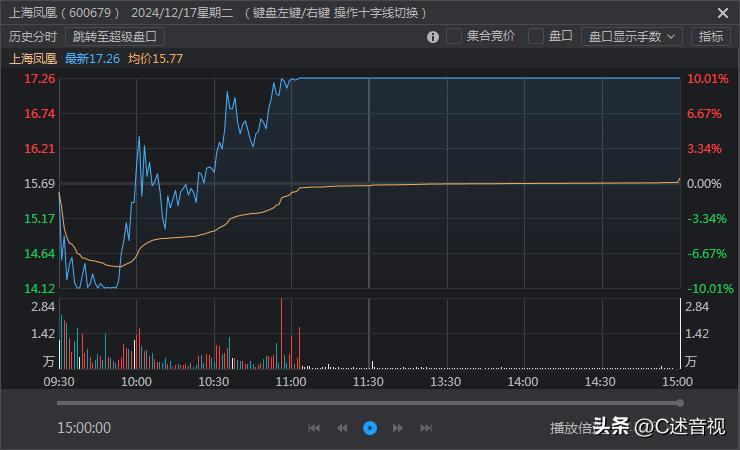740x450 pixels.
Task: Click the 0.00% baseline label
Action: 704,183
